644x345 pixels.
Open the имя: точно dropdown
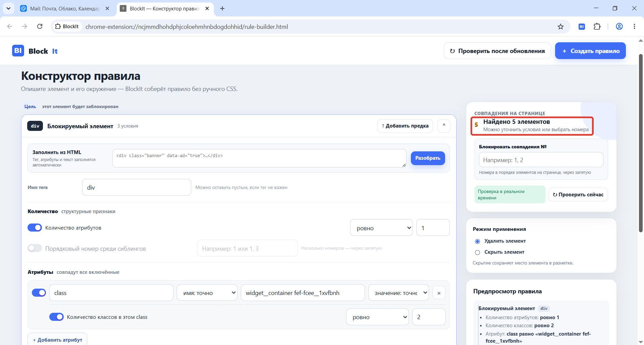pos(207,293)
